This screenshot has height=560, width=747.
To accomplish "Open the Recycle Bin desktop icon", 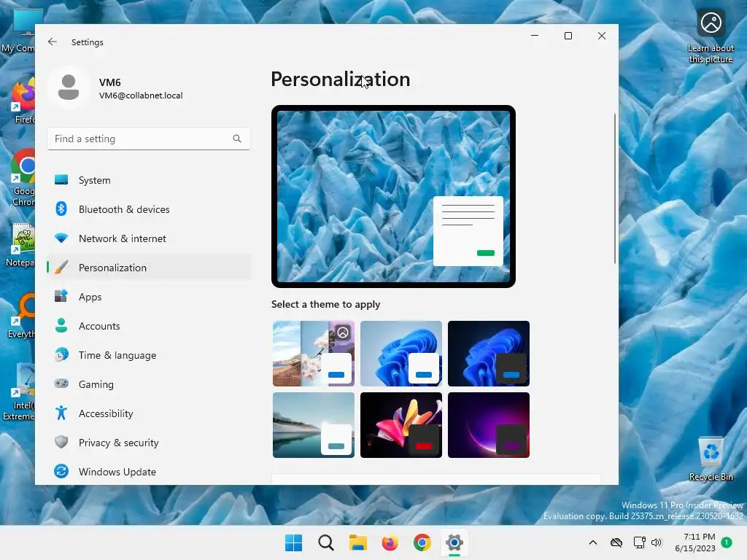I will [711, 459].
